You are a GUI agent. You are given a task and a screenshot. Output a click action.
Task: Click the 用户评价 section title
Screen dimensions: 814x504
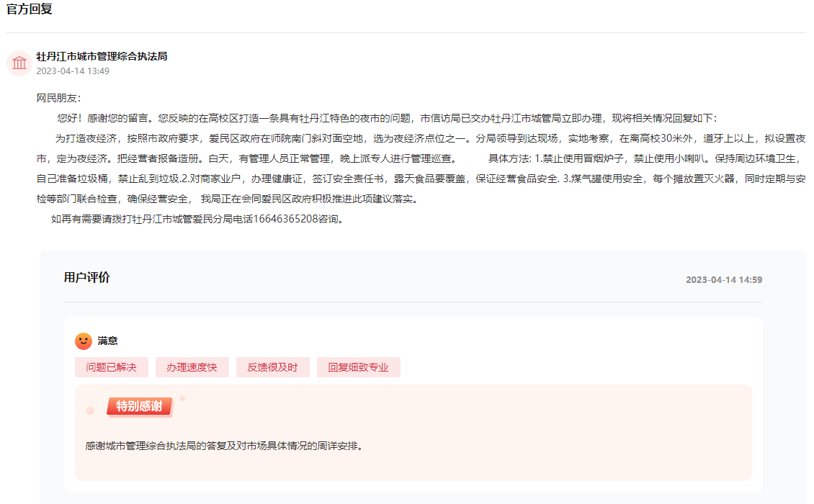point(86,278)
